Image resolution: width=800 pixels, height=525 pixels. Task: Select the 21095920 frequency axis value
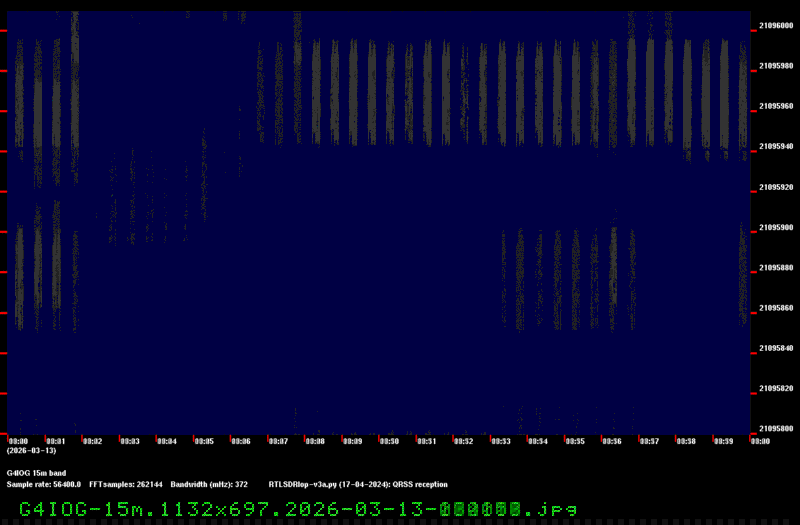pos(776,187)
